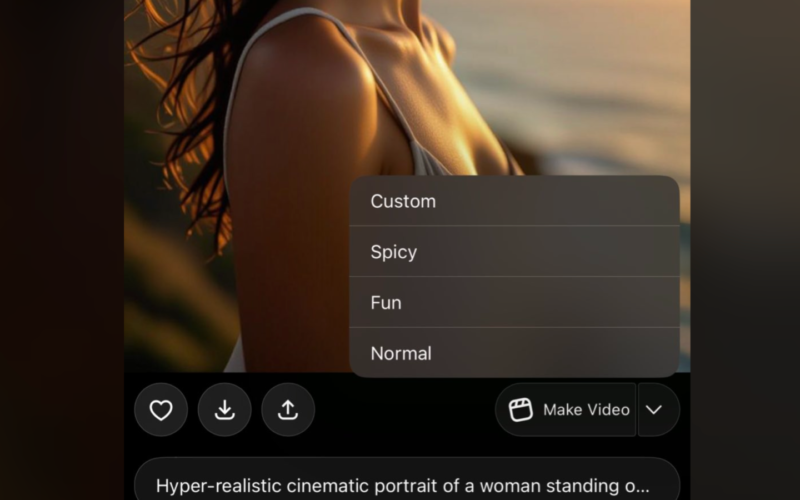Click the clapperboard icon beside Make Video
Image resolution: width=800 pixels, height=500 pixels.
pyautogui.click(x=521, y=410)
